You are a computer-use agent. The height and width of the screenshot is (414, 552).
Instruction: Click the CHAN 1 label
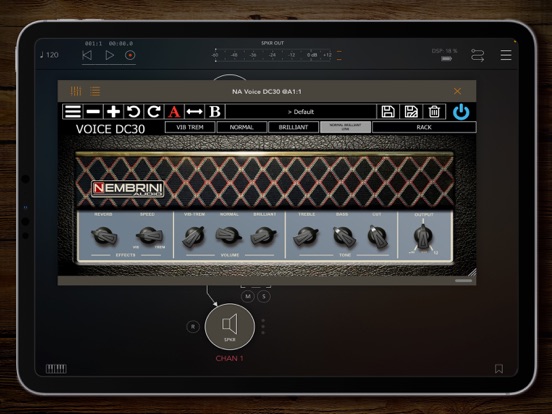point(230,358)
